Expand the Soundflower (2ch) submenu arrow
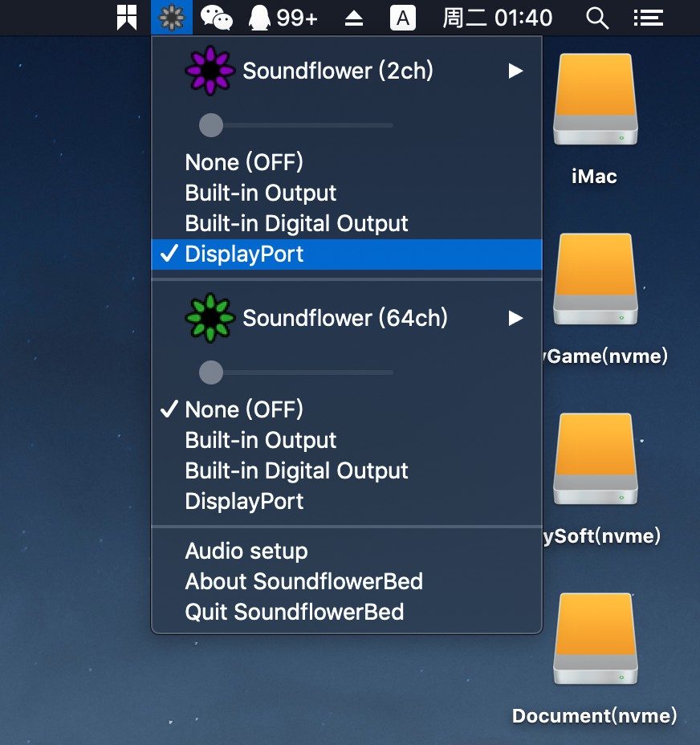Viewport: 700px width, 745px height. click(515, 71)
